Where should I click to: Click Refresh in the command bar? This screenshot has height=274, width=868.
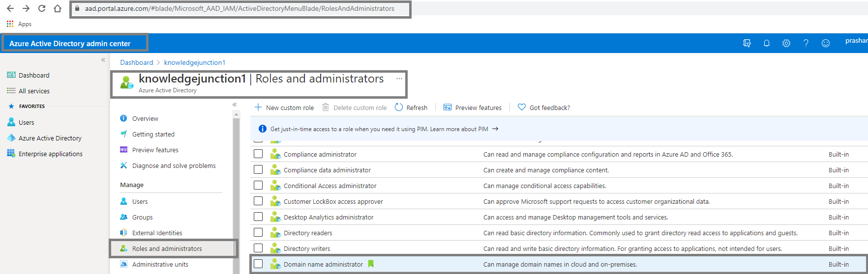pyautogui.click(x=411, y=108)
